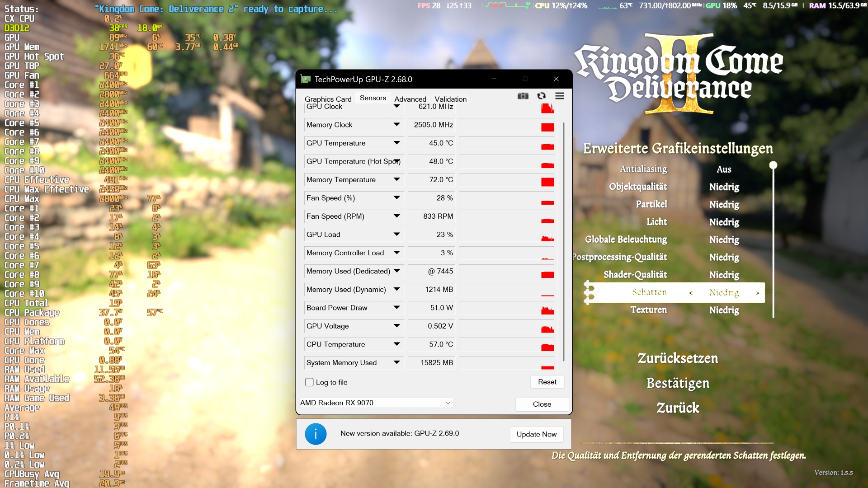Switch to the Sensors tab
The image size is (868, 488).
point(373,98)
